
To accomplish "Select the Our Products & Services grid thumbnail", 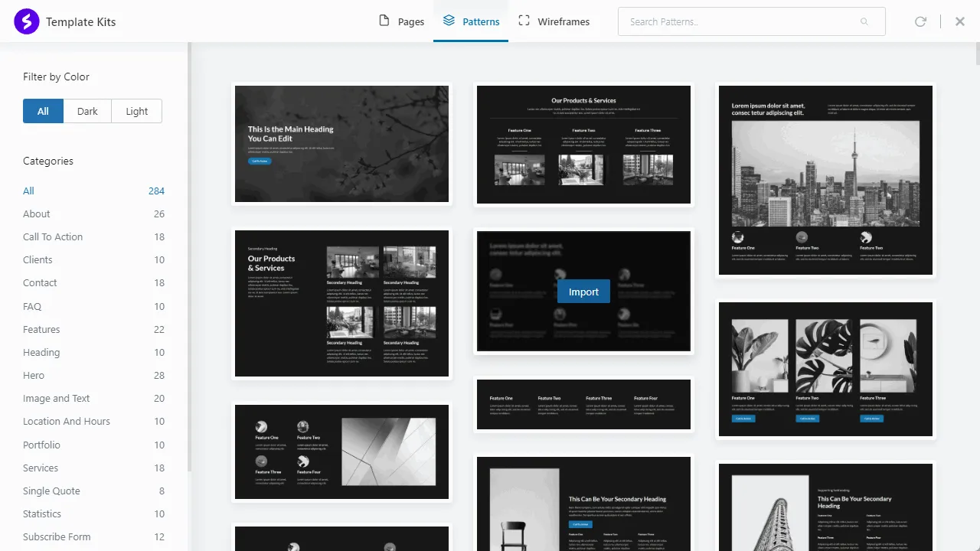I will (x=341, y=304).
